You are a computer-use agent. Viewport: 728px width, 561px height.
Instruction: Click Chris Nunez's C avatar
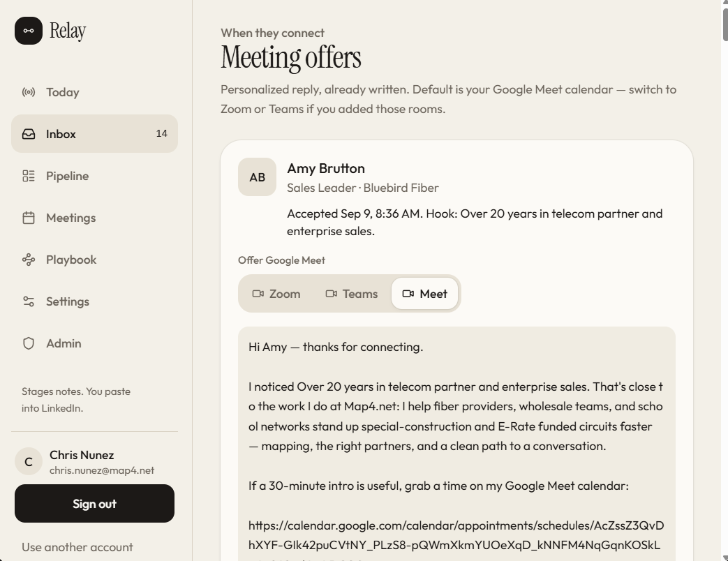click(x=29, y=462)
